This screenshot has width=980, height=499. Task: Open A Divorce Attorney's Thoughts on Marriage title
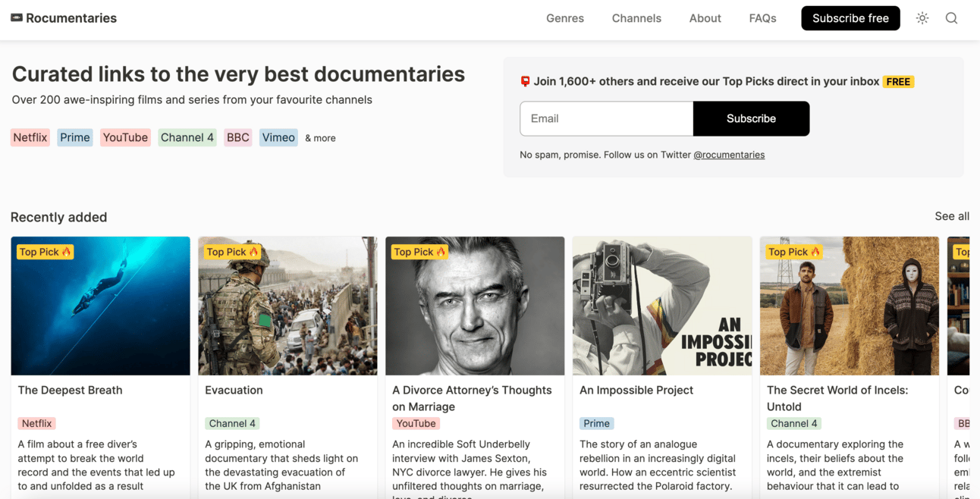pyautogui.click(x=472, y=398)
